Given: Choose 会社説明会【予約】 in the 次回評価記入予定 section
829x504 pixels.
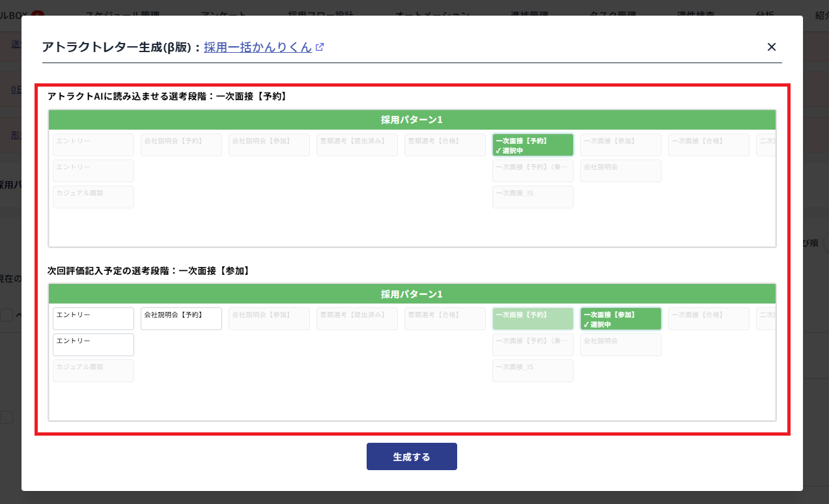Looking at the screenshot, I should click(x=181, y=319).
